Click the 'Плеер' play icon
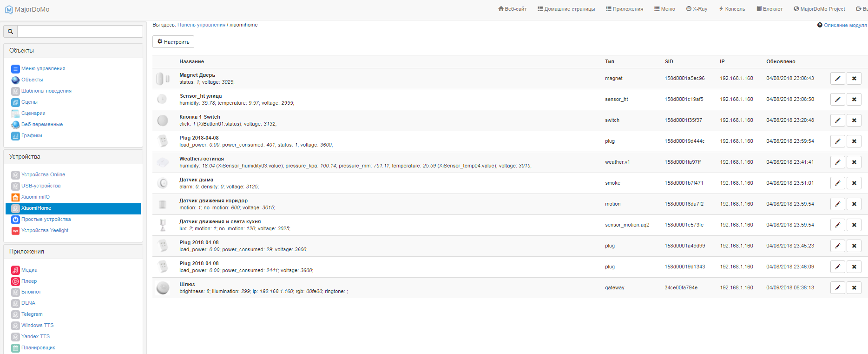 (15, 281)
